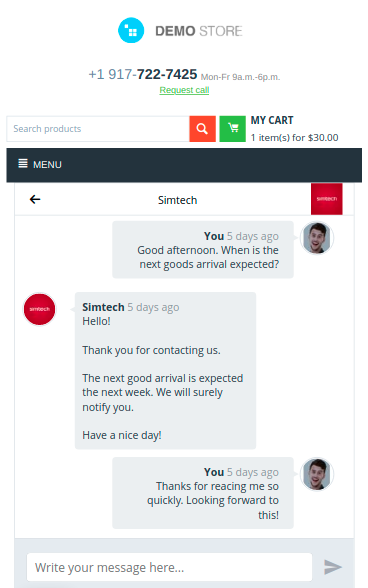Click the Request call link

point(184,90)
